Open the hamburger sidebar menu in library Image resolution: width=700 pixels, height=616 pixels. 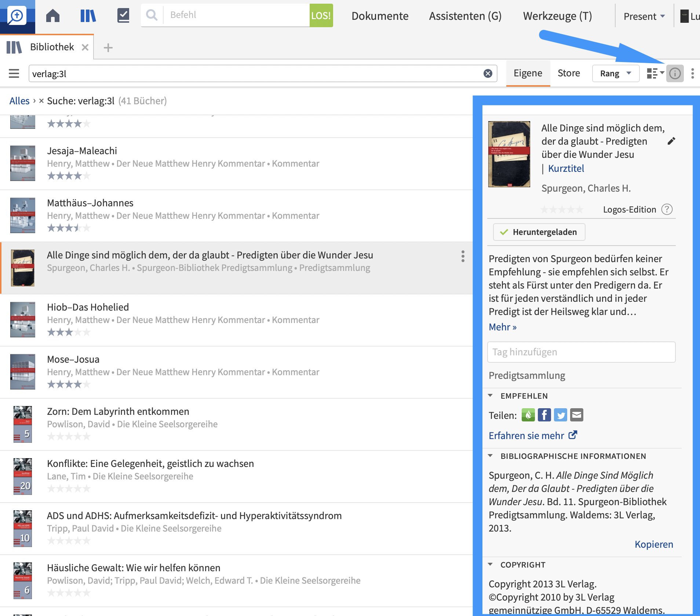pos(14,73)
